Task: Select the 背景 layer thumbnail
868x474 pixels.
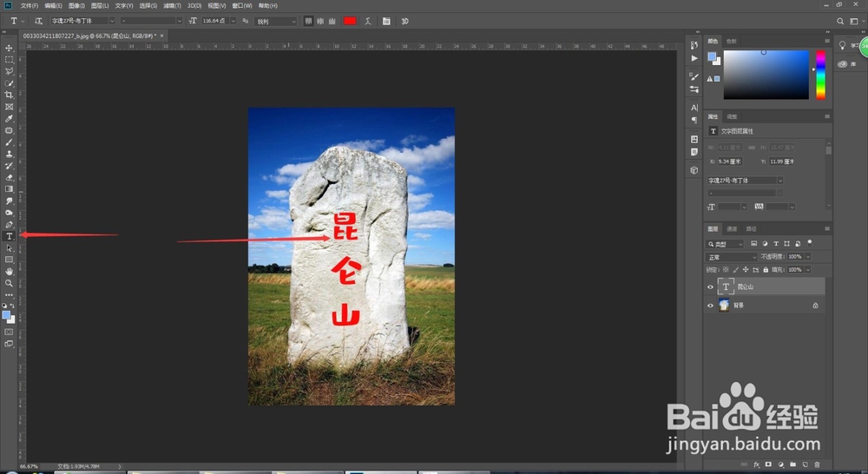Action: [724, 305]
